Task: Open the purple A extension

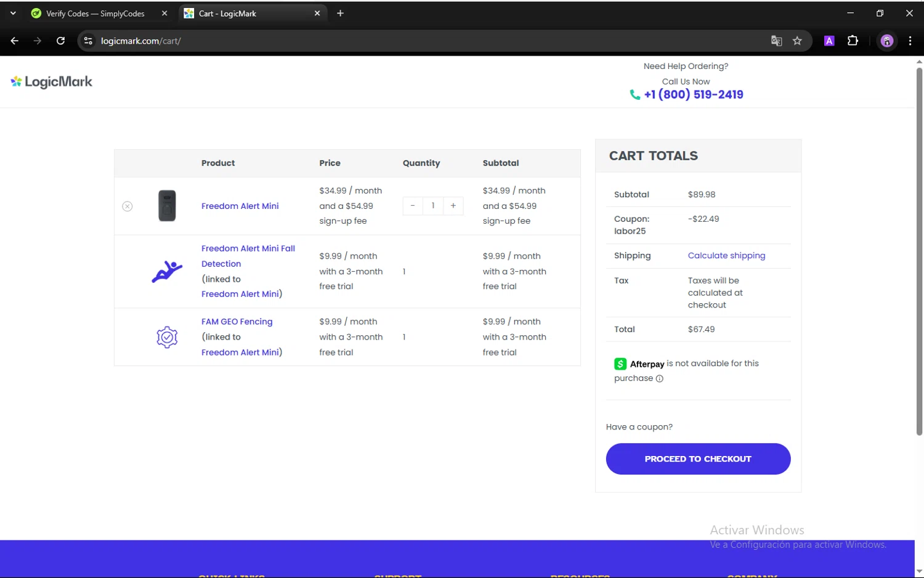Action: tap(830, 41)
